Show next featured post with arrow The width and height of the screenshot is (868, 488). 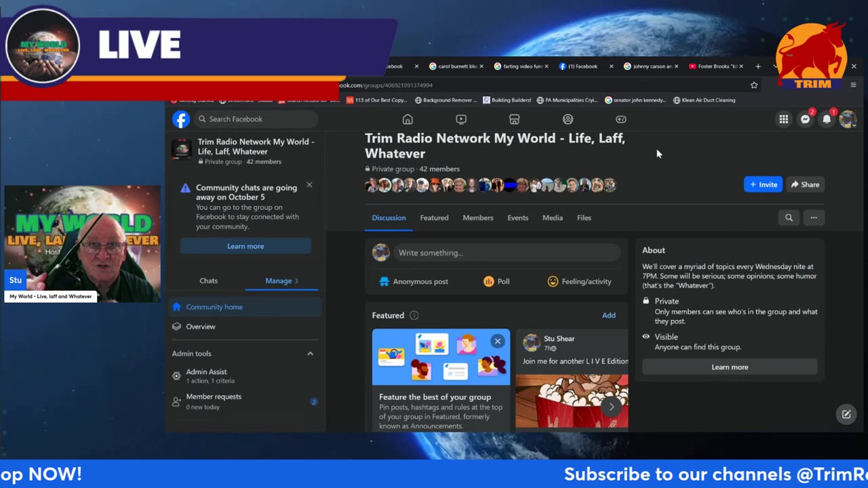611,407
